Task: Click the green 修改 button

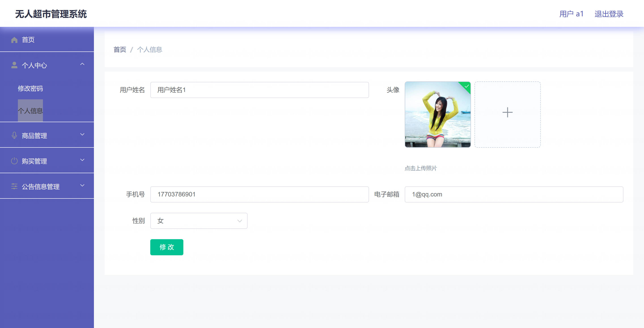Action: point(167,247)
